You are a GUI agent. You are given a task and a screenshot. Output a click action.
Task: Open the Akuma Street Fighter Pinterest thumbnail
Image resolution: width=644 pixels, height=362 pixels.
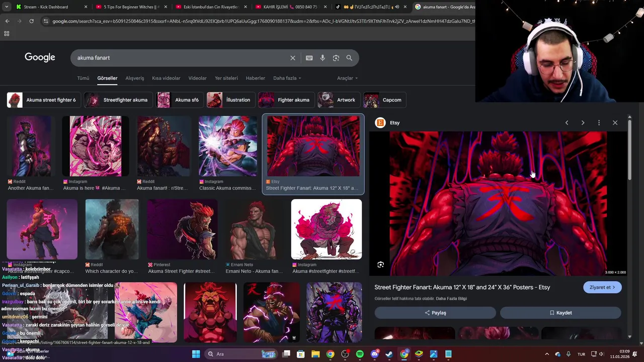182,229
